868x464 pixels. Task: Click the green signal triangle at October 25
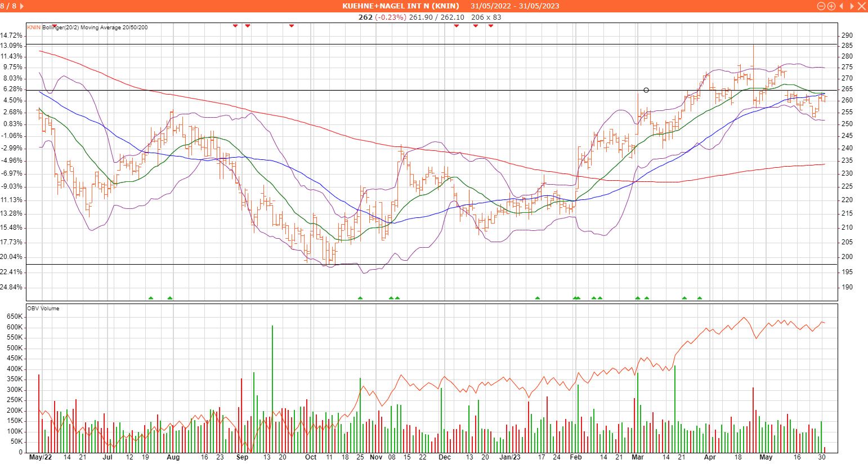pyautogui.click(x=360, y=298)
